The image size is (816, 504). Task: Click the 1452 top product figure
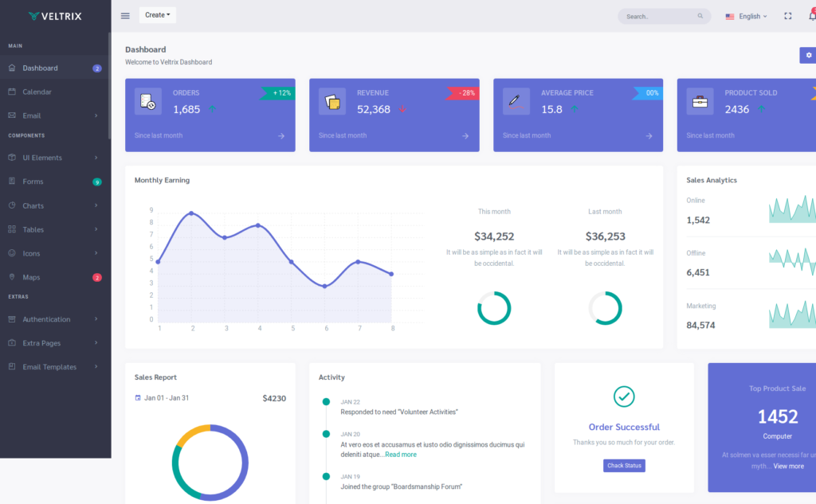pos(778,416)
